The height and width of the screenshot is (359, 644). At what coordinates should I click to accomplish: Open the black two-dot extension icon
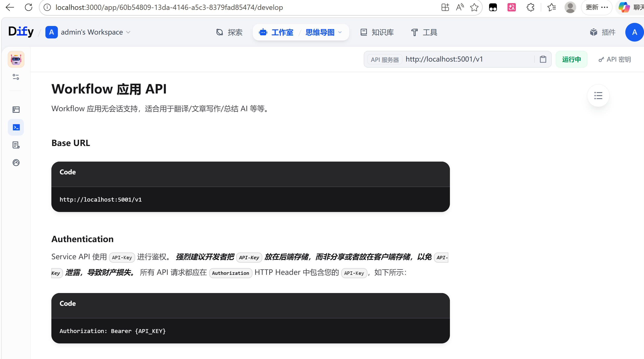coord(493,7)
